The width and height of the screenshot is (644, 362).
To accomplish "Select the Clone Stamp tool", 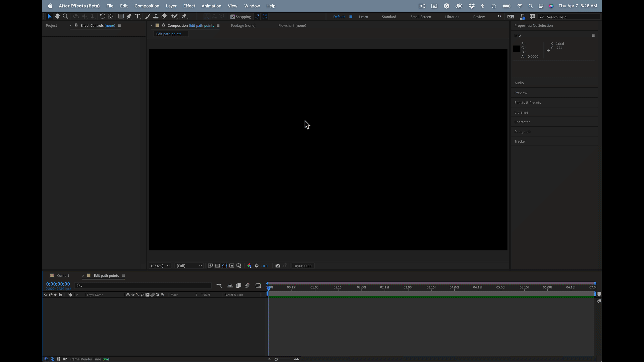I will coord(156,16).
